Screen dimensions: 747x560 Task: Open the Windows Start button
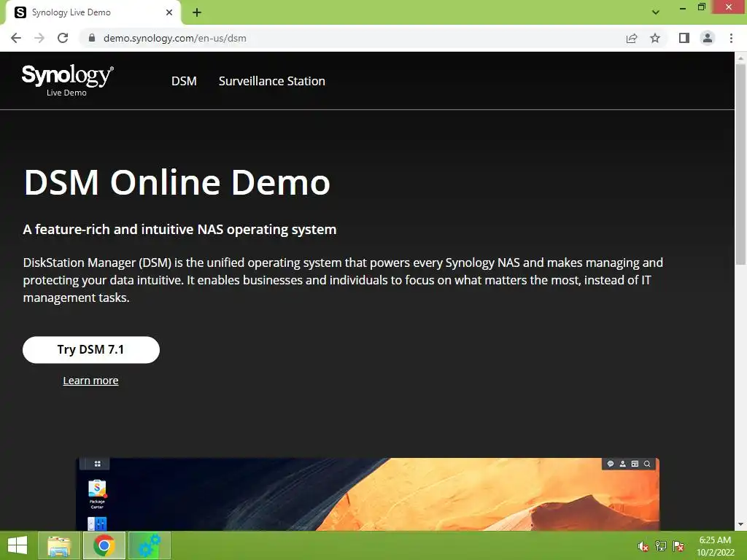18,545
